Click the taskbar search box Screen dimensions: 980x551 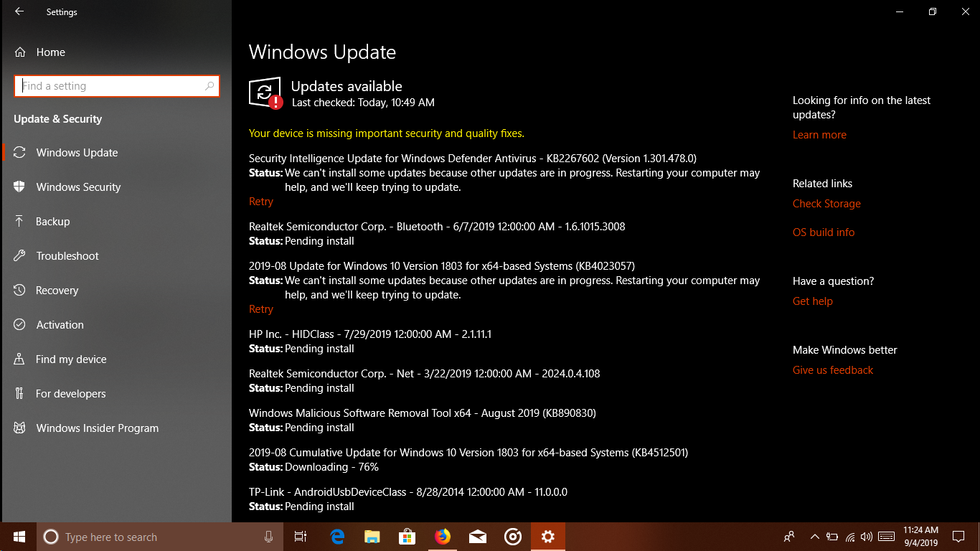pyautogui.click(x=160, y=537)
